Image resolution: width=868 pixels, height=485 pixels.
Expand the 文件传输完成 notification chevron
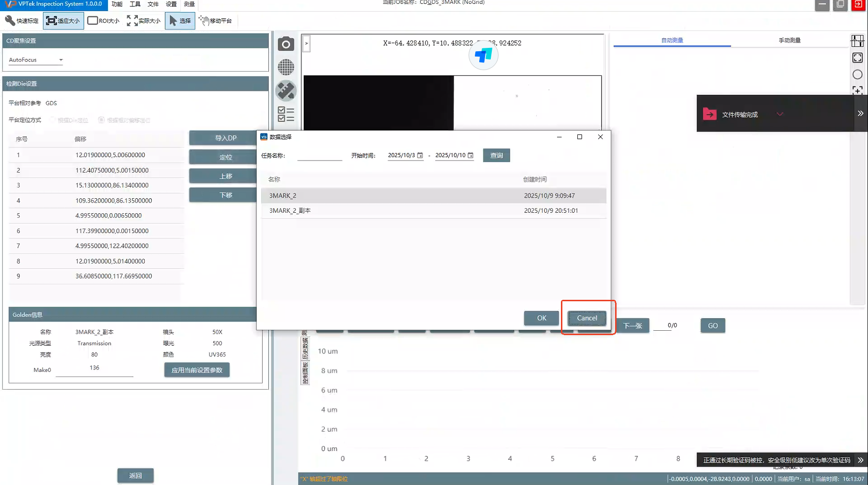(780, 115)
